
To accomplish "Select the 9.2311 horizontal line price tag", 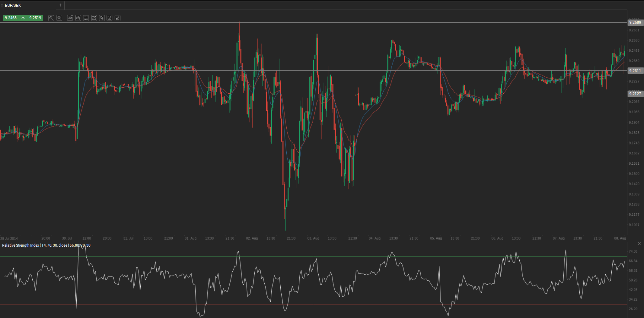I will [x=635, y=71].
